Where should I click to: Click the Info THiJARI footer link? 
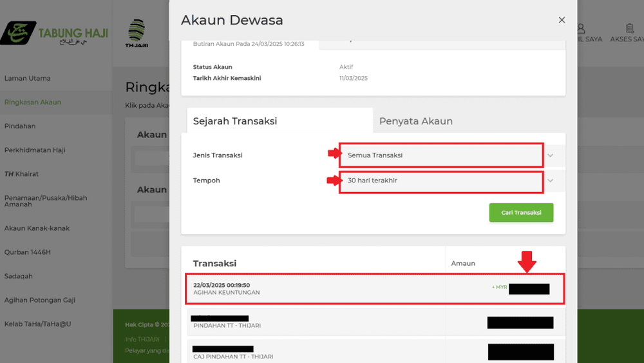click(142, 339)
